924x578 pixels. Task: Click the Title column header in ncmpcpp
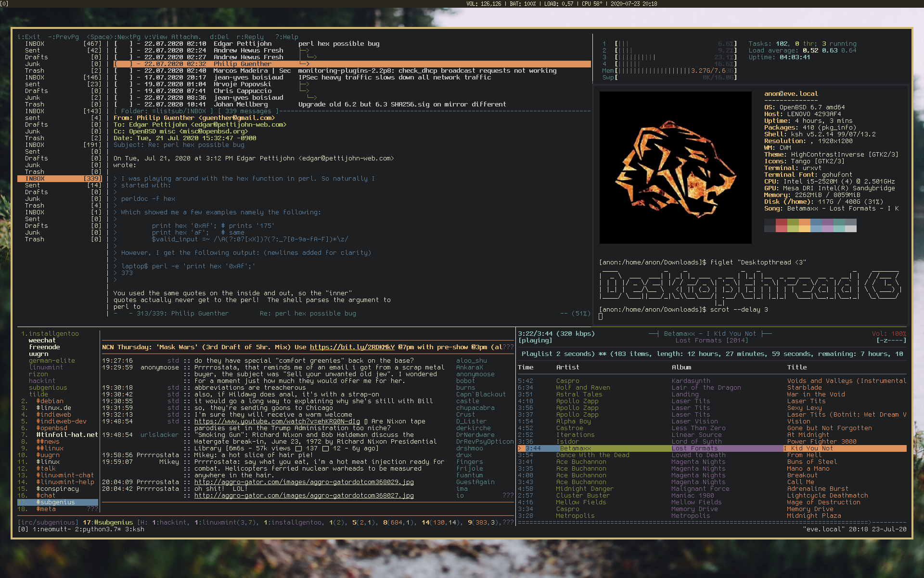[x=797, y=367]
